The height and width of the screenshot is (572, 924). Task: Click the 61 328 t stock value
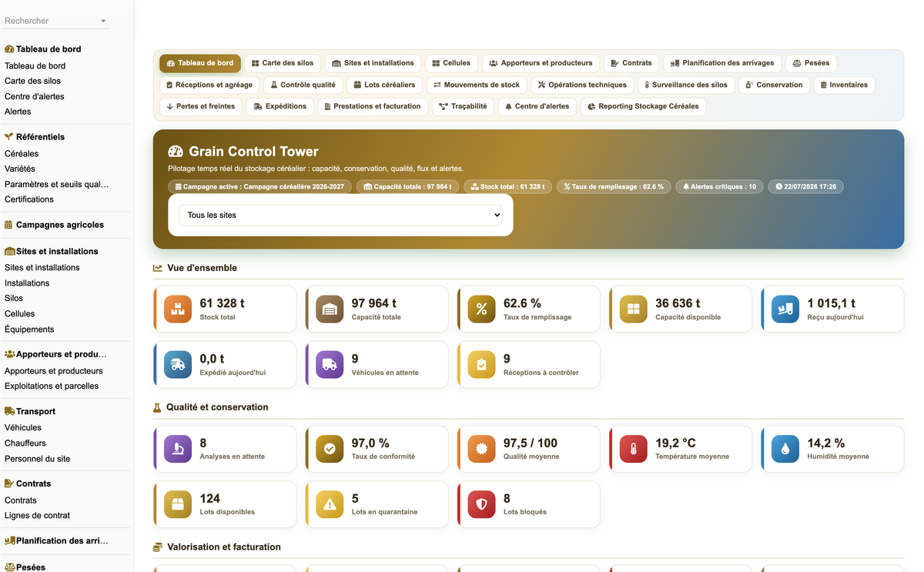pos(223,303)
